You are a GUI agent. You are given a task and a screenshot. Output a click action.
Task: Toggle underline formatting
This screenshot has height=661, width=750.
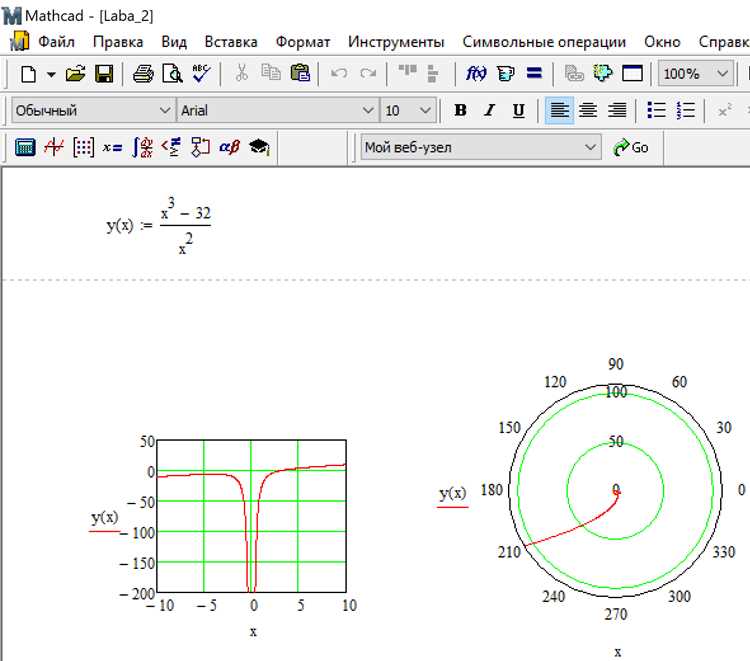[x=518, y=110]
